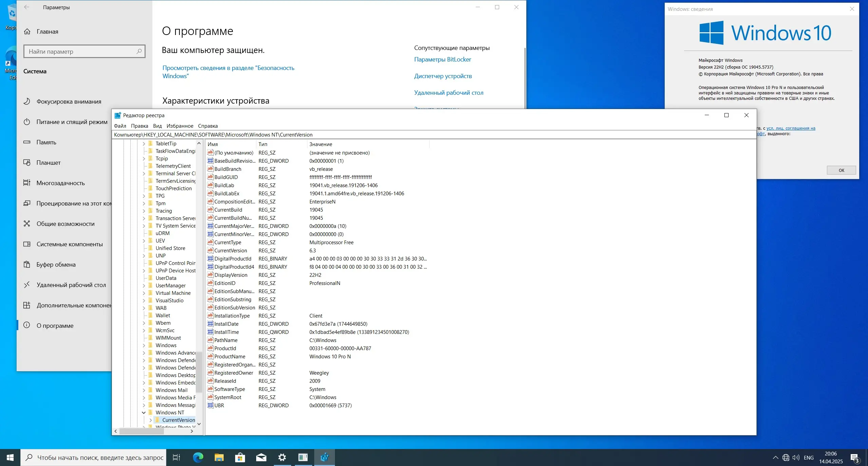Viewport: 868px width, 466px height.
Task: Click the Focus assist moon icon in Settings
Action: point(27,101)
